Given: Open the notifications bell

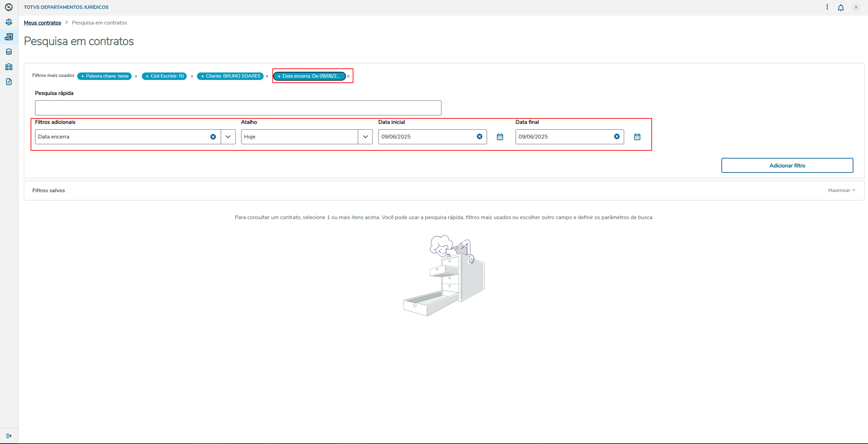Looking at the screenshot, I should click(840, 7).
